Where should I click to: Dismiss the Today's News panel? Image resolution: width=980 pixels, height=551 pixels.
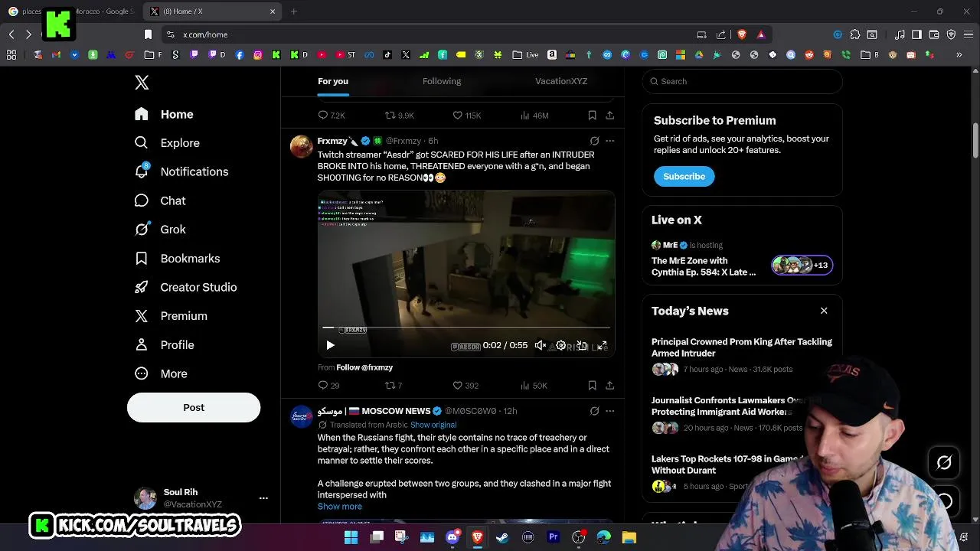[x=824, y=311]
